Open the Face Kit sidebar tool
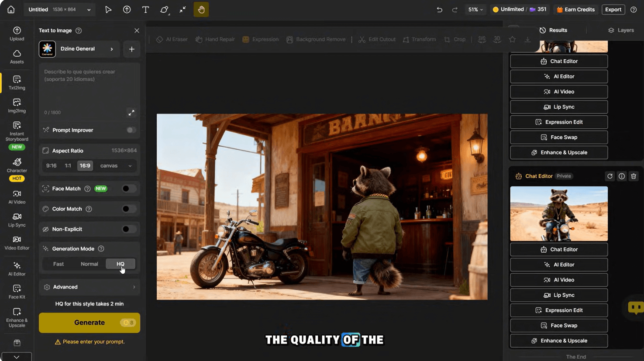This screenshot has width=644, height=361. 17,292
